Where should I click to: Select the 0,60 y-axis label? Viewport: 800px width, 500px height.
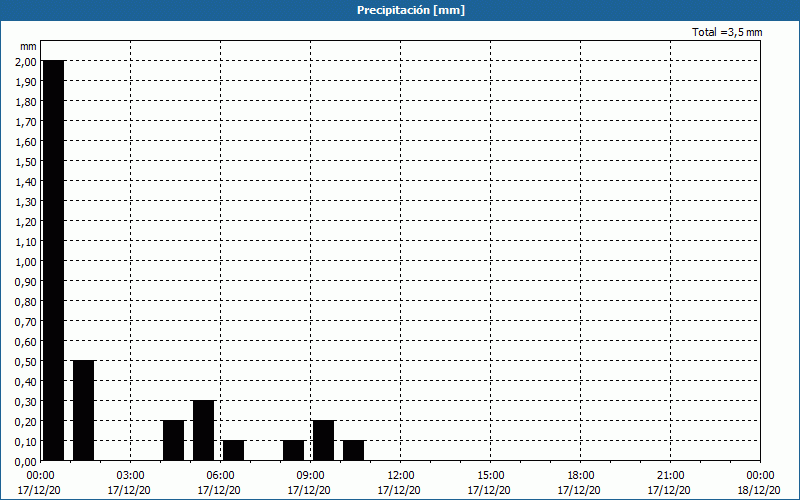pos(26,342)
